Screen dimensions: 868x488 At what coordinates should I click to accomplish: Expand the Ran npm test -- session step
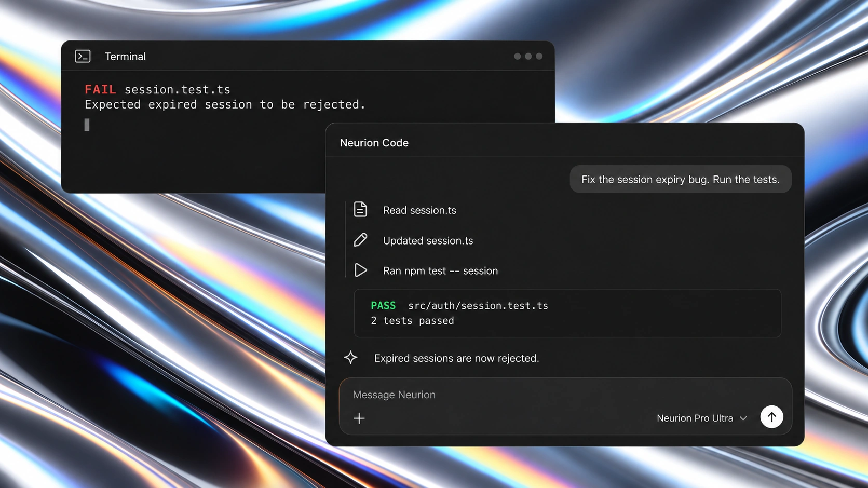(440, 271)
